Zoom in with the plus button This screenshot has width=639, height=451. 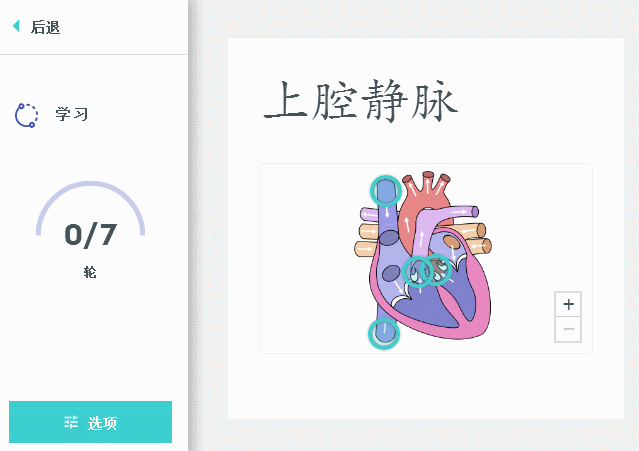coord(568,304)
